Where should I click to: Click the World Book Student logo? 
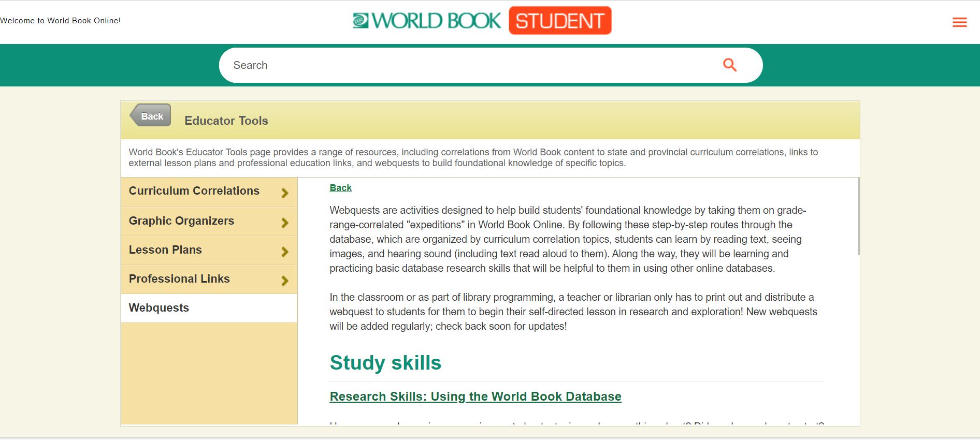pyautogui.click(x=482, y=21)
